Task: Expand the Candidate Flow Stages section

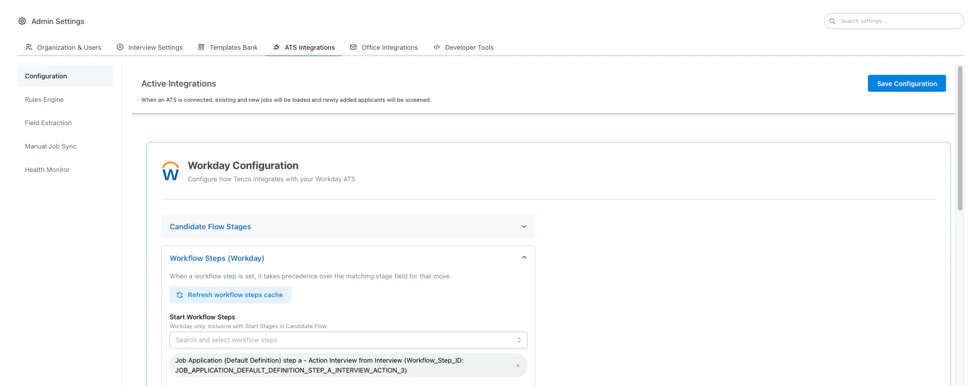Action: coord(348,226)
